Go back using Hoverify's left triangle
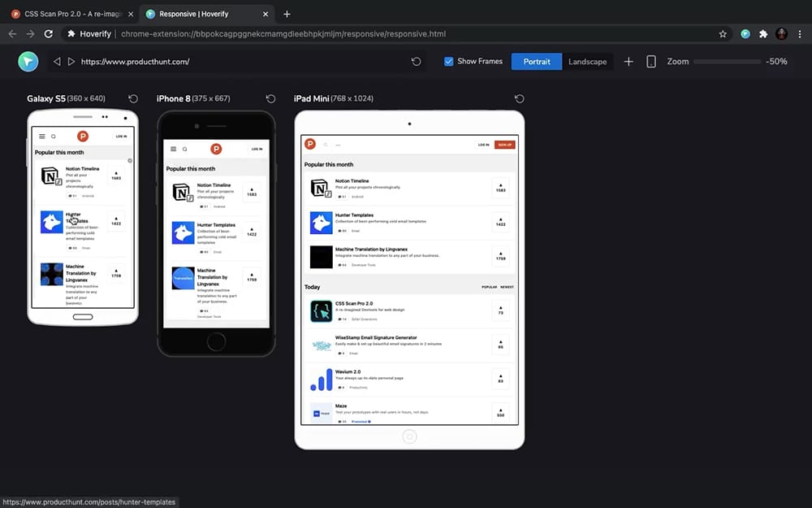Image resolution: width=812 pixels, height=508 pixels. tap(57, 62)
